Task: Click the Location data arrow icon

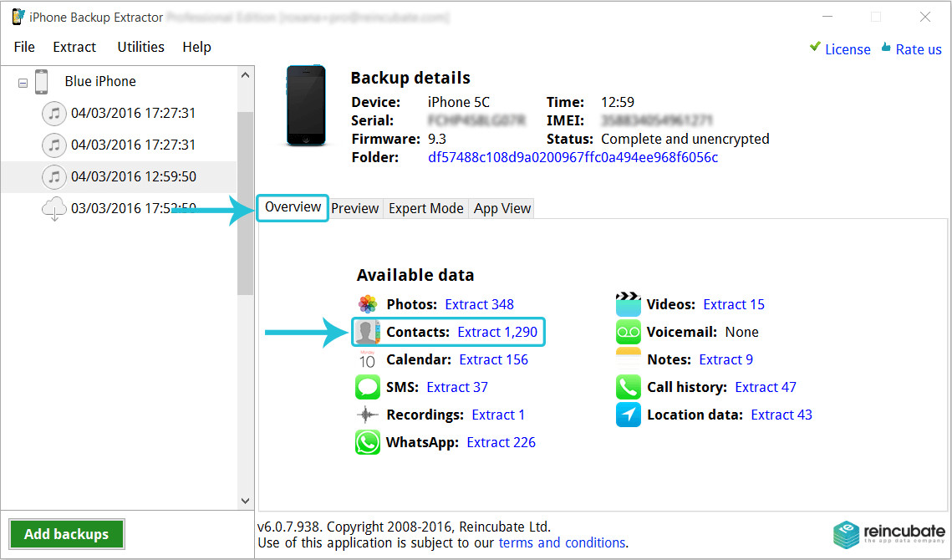Action: click(628, 415)
